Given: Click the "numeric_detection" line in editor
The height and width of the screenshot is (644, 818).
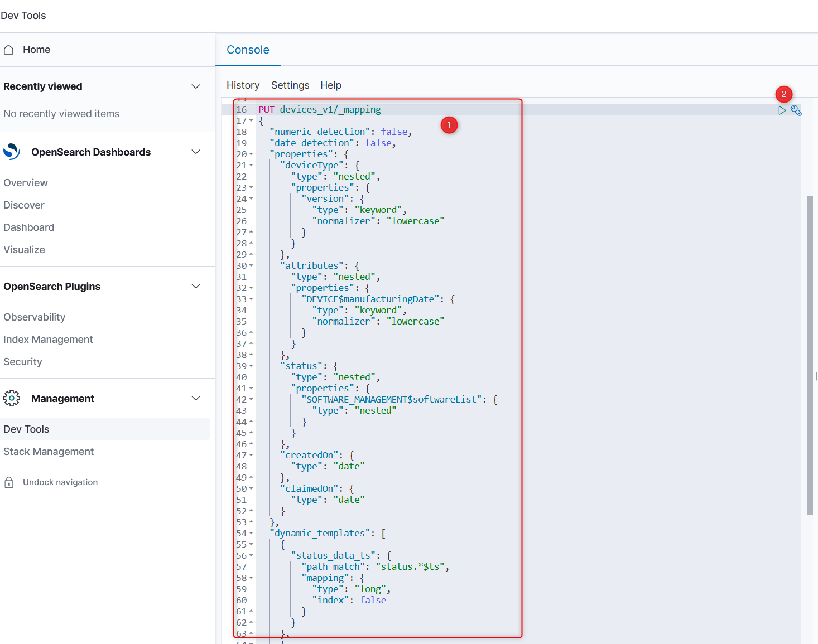Looking at the screenshot, I should tap(341, 132).
